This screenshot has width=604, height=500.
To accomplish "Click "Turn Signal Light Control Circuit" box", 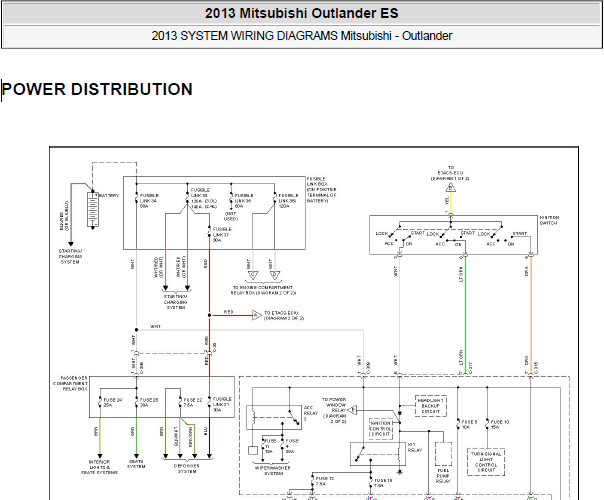I will pos(486,462).
